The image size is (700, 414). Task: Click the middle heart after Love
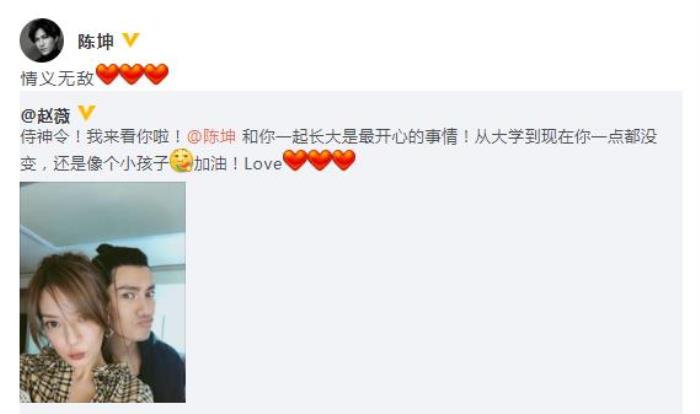(x=319, y=160)
